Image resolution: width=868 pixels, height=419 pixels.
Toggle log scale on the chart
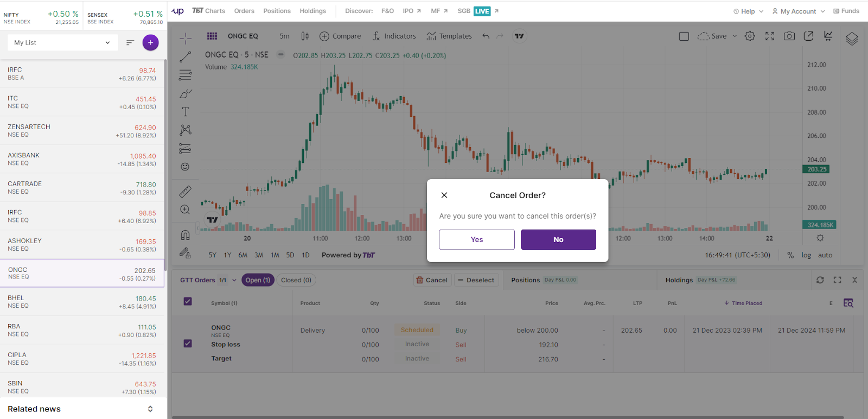tap(806, 255)
